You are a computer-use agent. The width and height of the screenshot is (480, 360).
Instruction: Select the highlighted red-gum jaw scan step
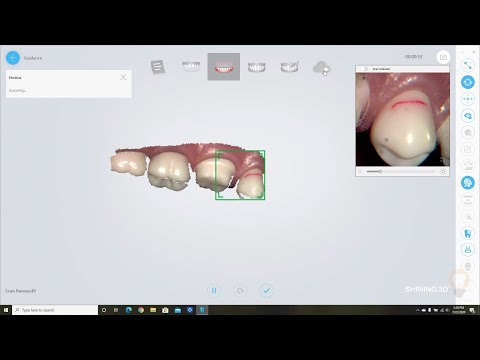(x=224, y=67)
